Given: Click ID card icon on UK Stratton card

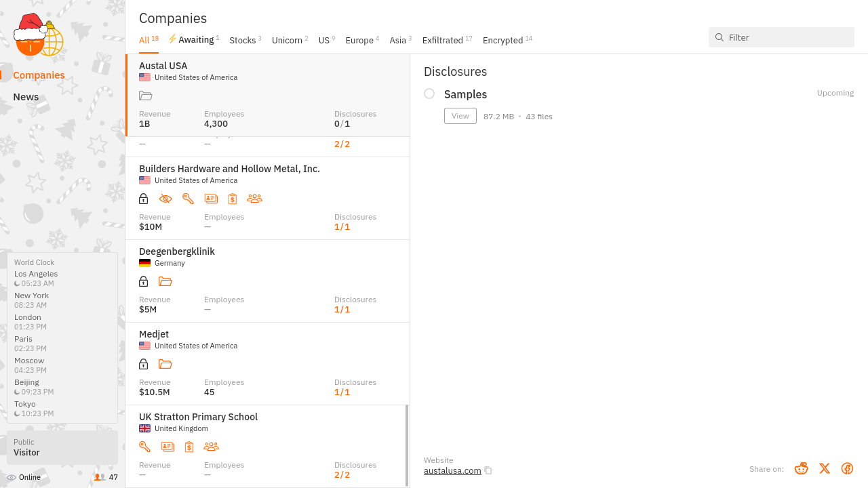Looking at the screenshot, I should point(167,447).
